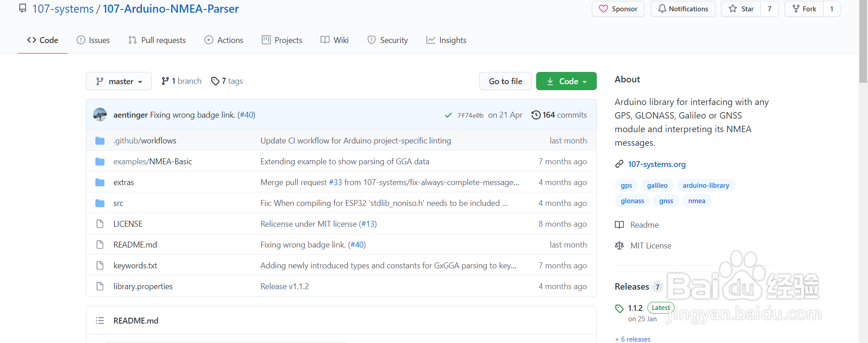The width and height of the screenshot is (868, 343).
Task: Open the examples/NMEA-Basic folder
Action: click(x=153, y=162)
